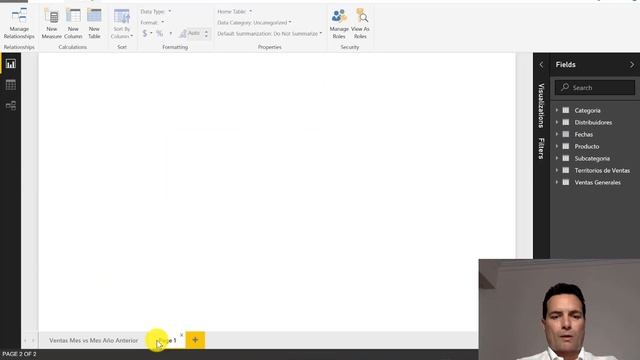Click the Categoria table icon
The image size is (640, 360).
click(x=566, y=110)
